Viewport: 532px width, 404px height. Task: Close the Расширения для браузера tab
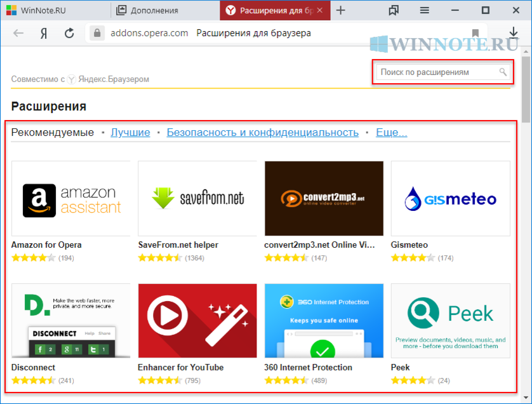319,11
